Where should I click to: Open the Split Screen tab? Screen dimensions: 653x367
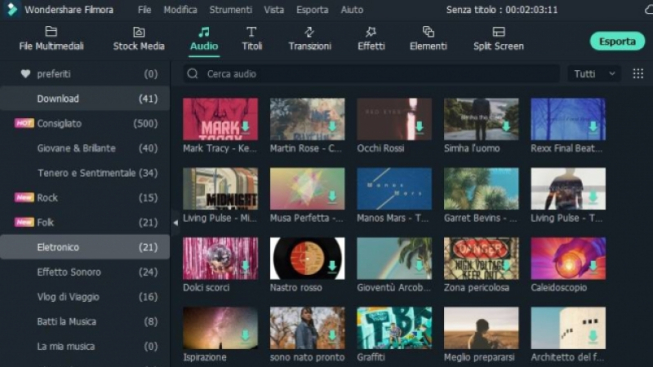pos(498,39)
